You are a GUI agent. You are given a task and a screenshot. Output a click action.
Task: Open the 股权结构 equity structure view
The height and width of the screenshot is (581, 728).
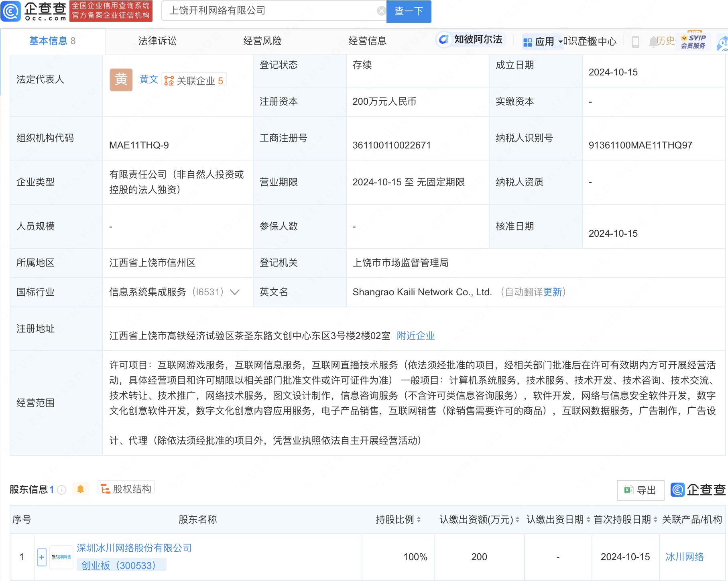(x=126, y=489)
